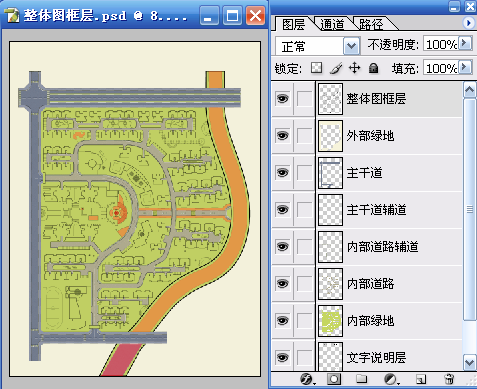Switch to the 图层 tab

293,24
